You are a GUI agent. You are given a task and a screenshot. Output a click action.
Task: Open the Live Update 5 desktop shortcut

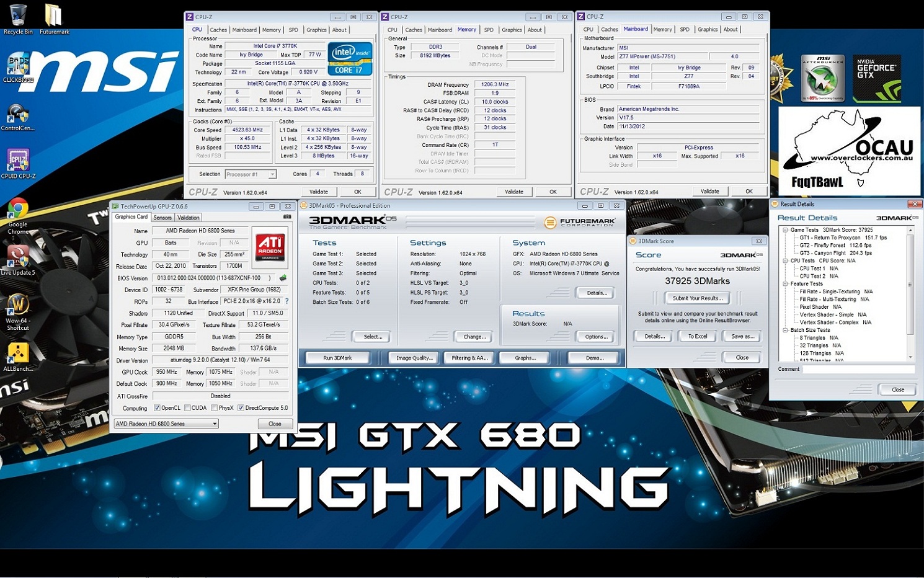(x=18, y=259)
